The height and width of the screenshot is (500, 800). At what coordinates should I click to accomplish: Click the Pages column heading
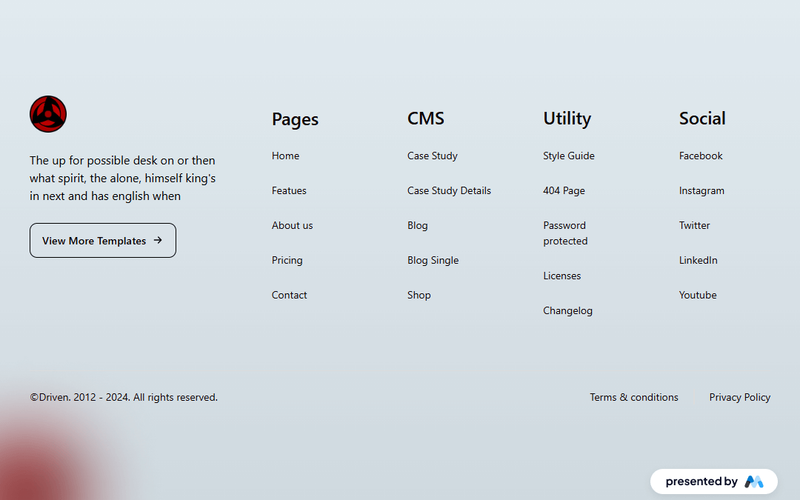pos(295,119)
